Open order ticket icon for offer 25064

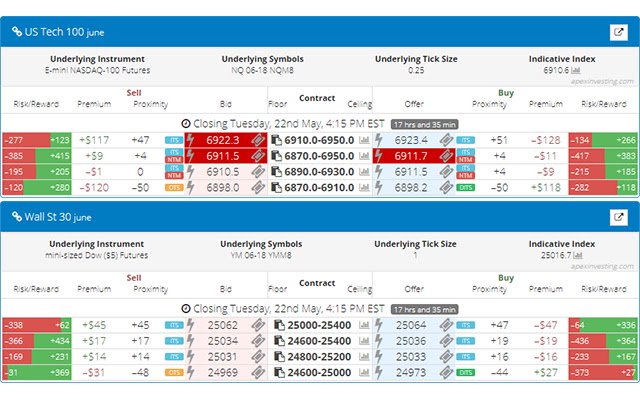click(446, 325)
